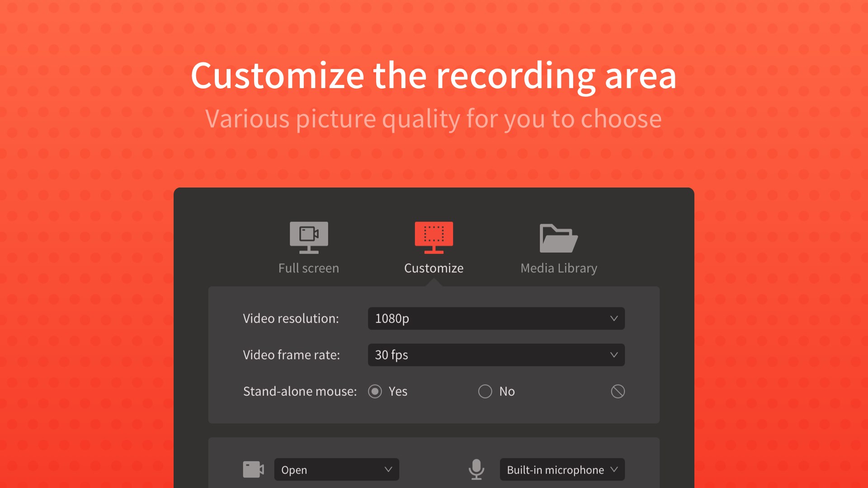
Task: Switch to the Customize tab label
Action: pos(434,268)
